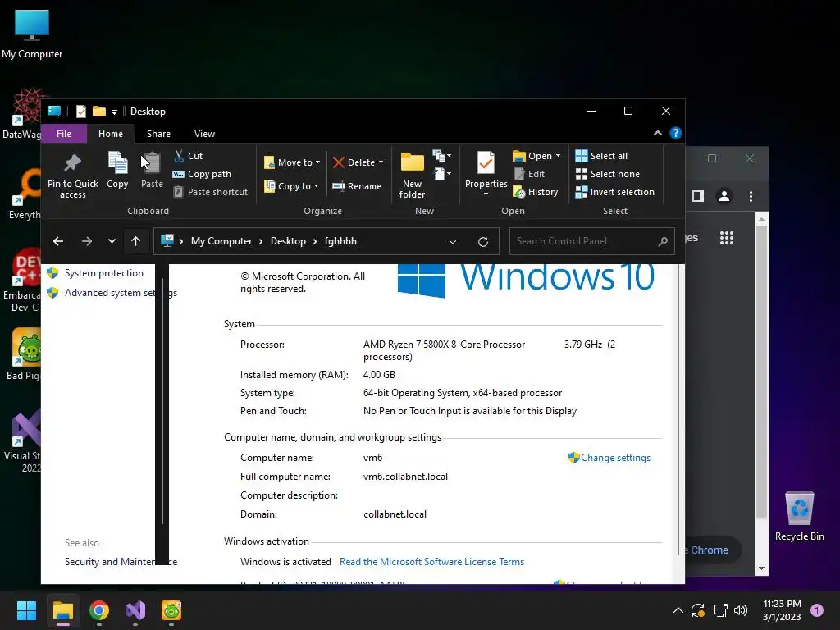Expand the address bar history dropdown

[453, 242]
